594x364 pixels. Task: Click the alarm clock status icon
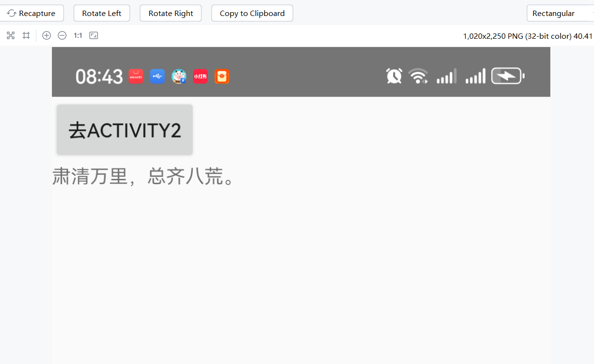click(x=394, y=76)
